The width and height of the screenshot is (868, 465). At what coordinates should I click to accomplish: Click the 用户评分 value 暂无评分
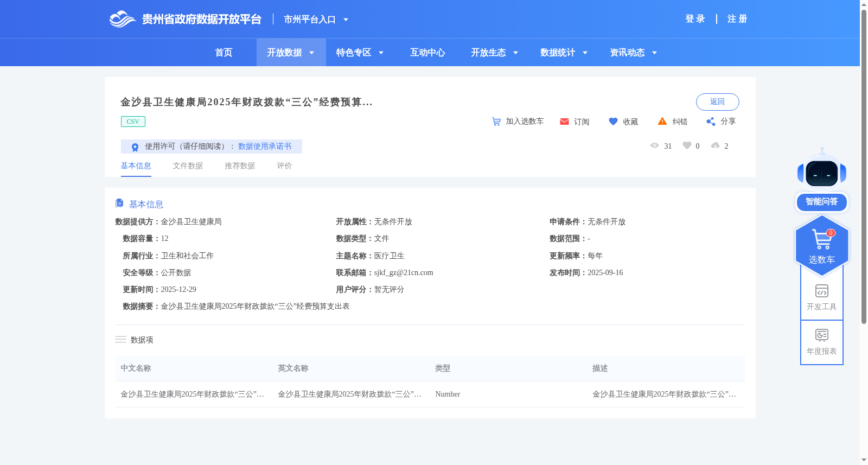pyautogui.click(x=389, y=290)
